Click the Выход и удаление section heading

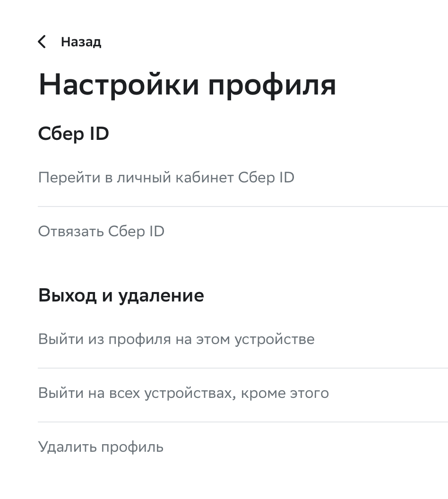point(121,296)
